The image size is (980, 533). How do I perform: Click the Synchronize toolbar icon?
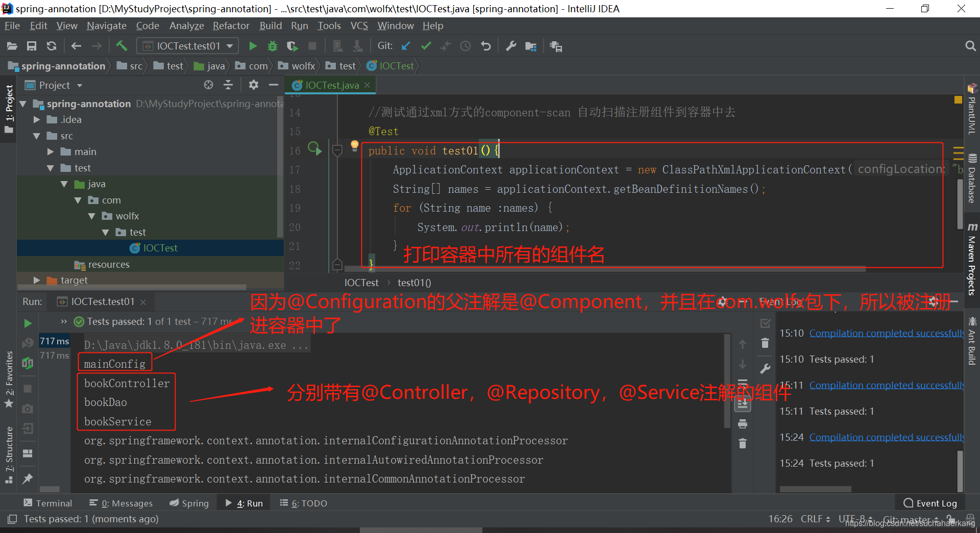(52, 46)
